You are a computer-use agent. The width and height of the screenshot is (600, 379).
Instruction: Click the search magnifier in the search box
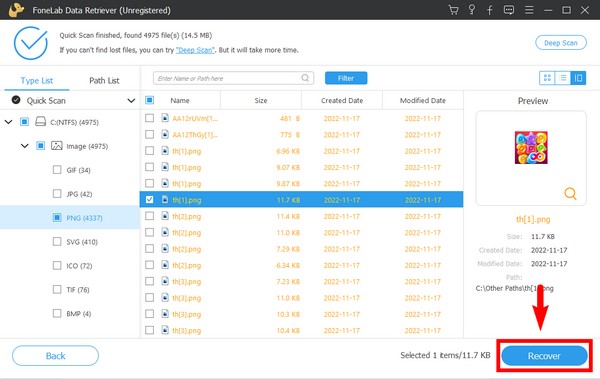pos(305,78)
